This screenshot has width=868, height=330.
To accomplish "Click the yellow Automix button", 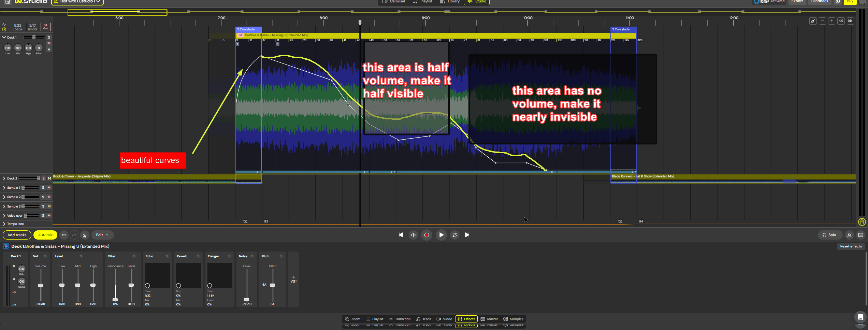I will click(x=45, y=235).
